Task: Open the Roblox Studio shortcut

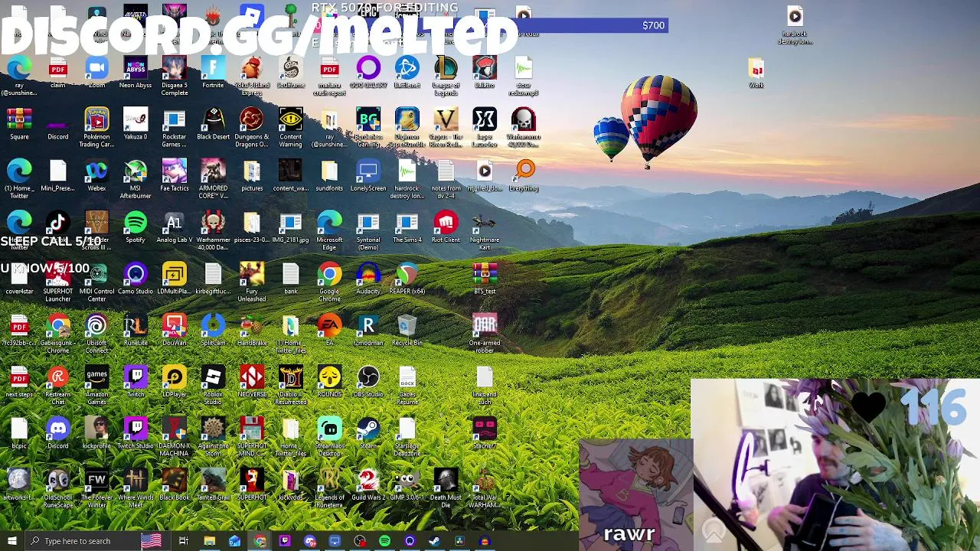Action: [x=213, y=384]
